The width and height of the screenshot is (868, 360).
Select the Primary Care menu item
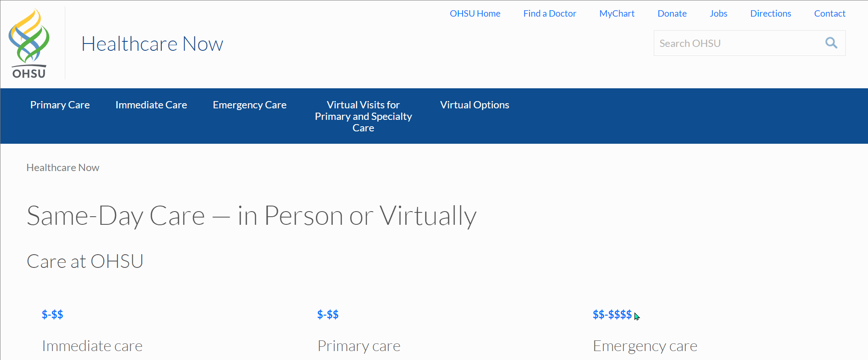[60, 105]
